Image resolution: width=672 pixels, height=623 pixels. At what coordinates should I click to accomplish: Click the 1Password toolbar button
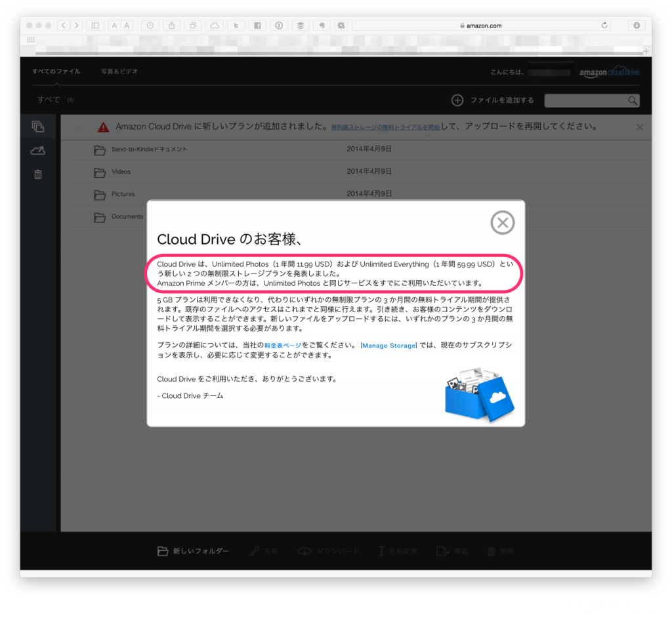coord(278,26)
